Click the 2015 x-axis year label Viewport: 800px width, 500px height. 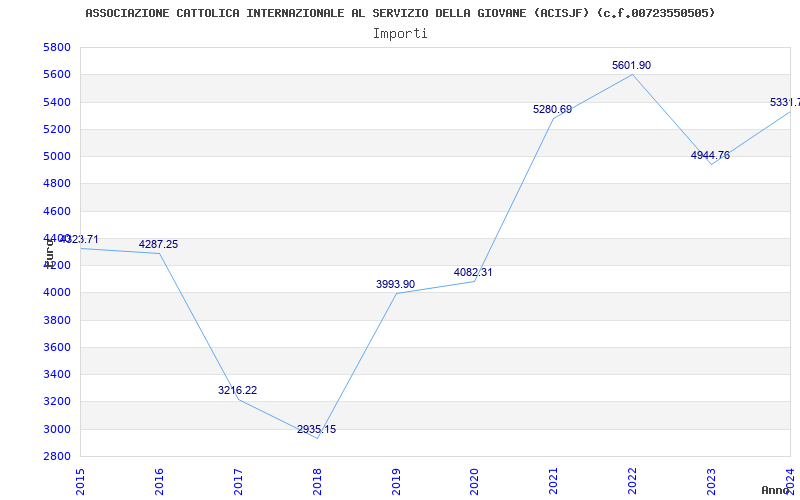80,482
